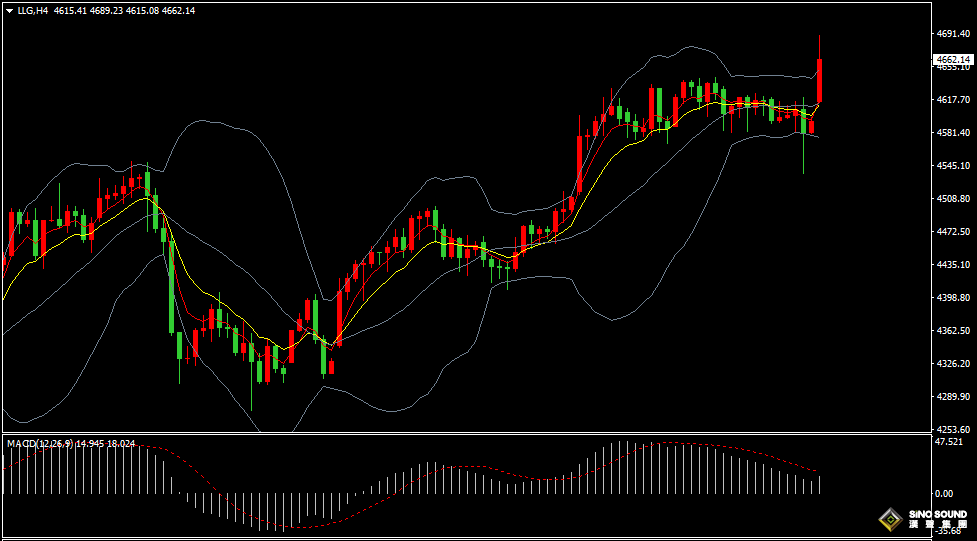
Task: Click the 0.00 MACD scale label
Action: (x=943, y=493)
